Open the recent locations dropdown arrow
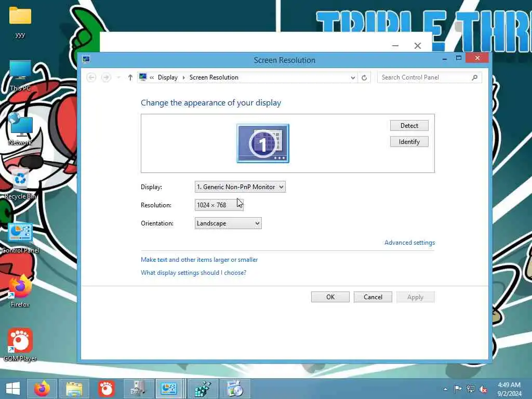Viewport: 532px width, 399px height. pyautogui.click(x=118, y=78)
